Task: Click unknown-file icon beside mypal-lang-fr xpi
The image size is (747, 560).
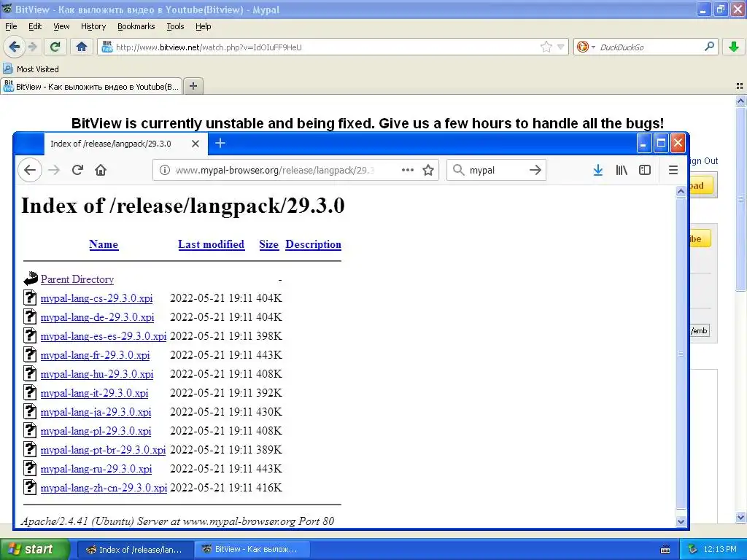Action: (x=30, y=354)
